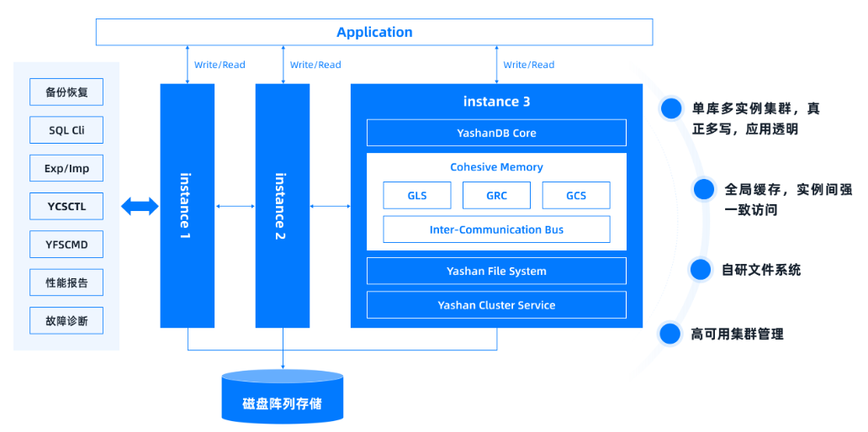Image resolution: width=868 pixels, height=432 pixels.
Task: Click the 磁盘阵列存储 disk cylinder
Action: (x=283, y=398)
